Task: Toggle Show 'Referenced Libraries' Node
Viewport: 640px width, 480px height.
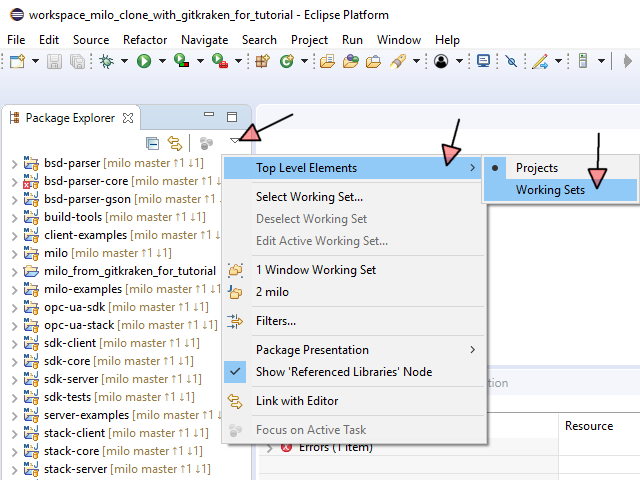Action: pyautogui.click(x=354, y=372)
